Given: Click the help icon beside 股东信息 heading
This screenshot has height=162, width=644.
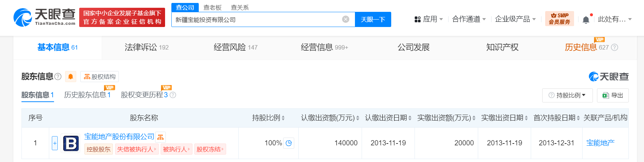Looking at the screenshot, I should tap(58, 77).
